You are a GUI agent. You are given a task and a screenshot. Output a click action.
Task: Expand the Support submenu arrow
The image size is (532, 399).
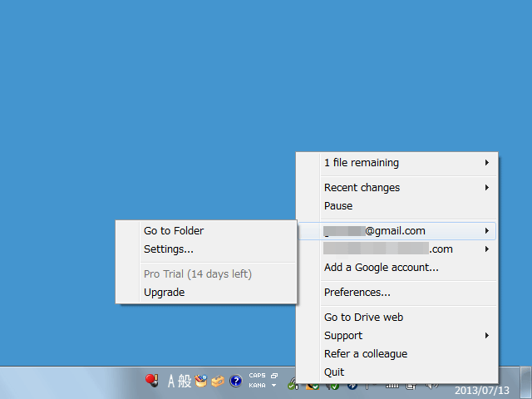tap(487, 336)
